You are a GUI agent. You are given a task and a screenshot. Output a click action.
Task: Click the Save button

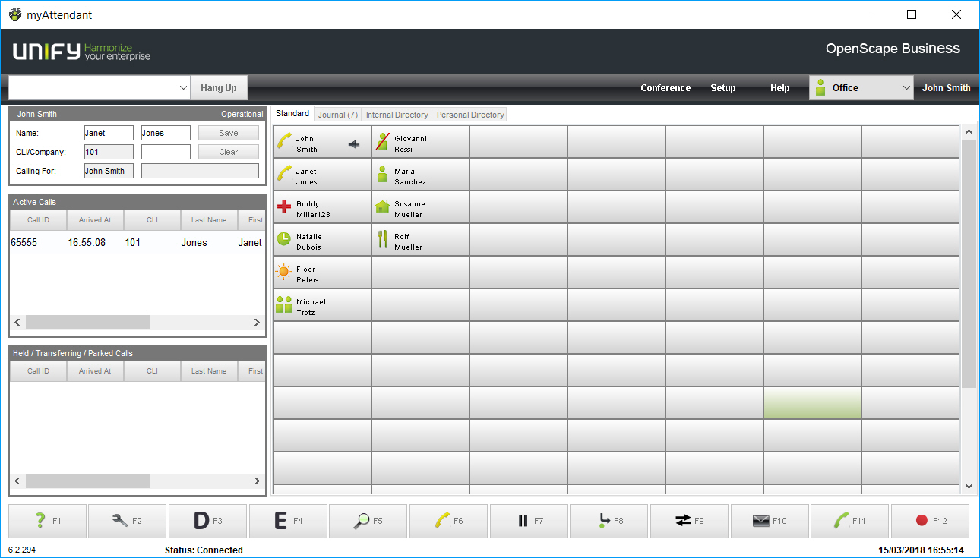[229, 133]
